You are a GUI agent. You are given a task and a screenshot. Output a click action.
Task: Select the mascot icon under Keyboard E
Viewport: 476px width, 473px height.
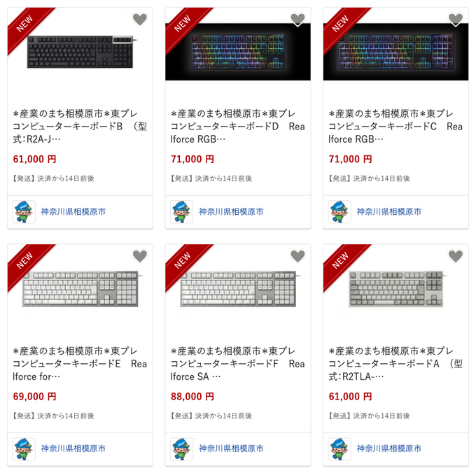click(24, 449)
